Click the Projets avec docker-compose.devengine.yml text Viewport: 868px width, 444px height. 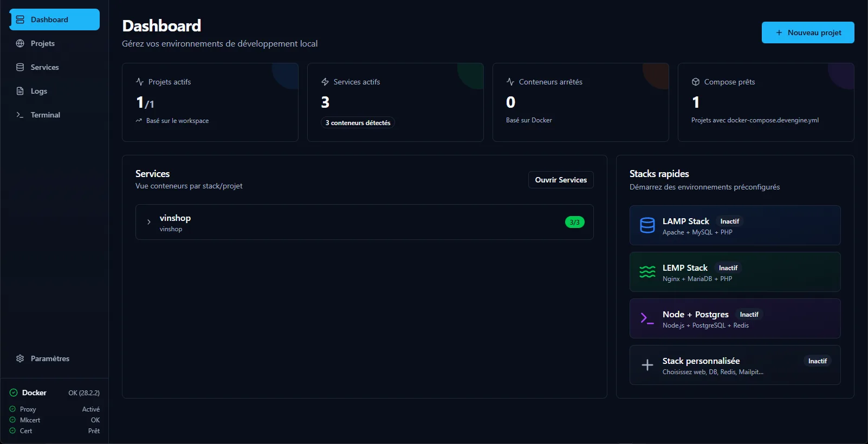(x=755, y=120)
